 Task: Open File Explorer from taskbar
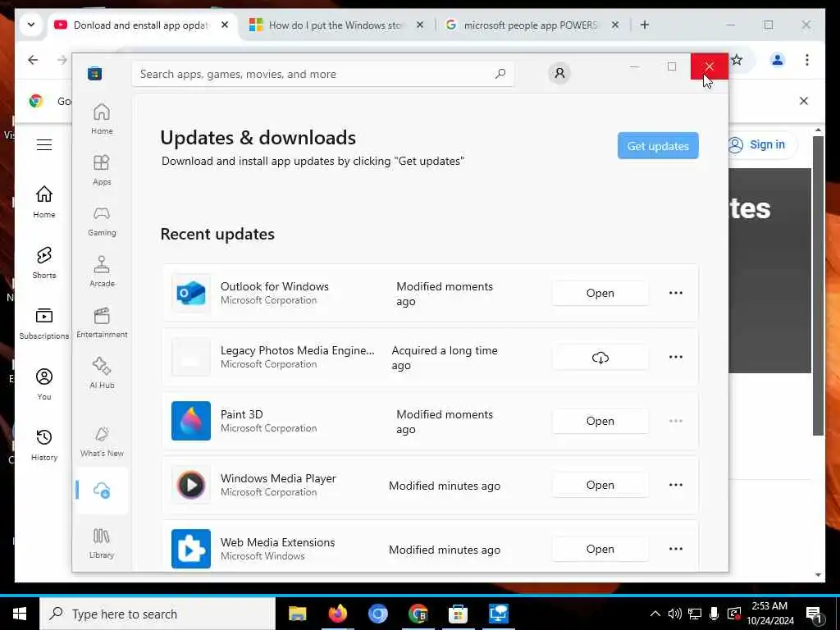click(x=297, y=614)
